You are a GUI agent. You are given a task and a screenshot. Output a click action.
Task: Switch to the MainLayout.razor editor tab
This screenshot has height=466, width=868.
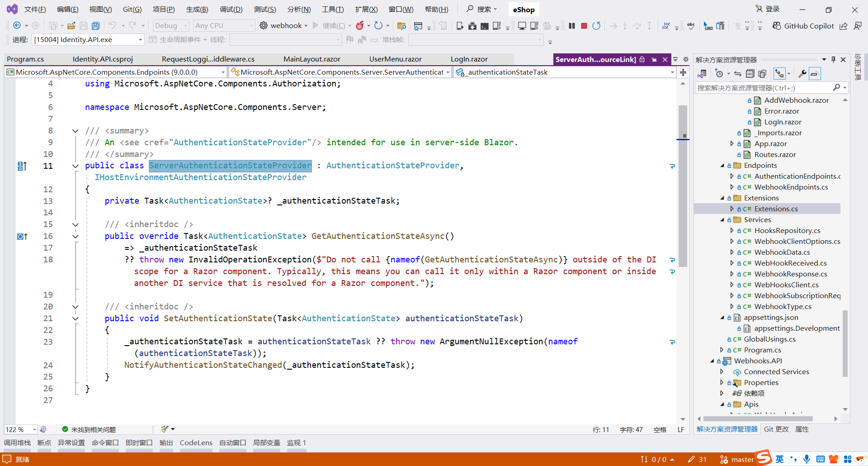(312, 59)
